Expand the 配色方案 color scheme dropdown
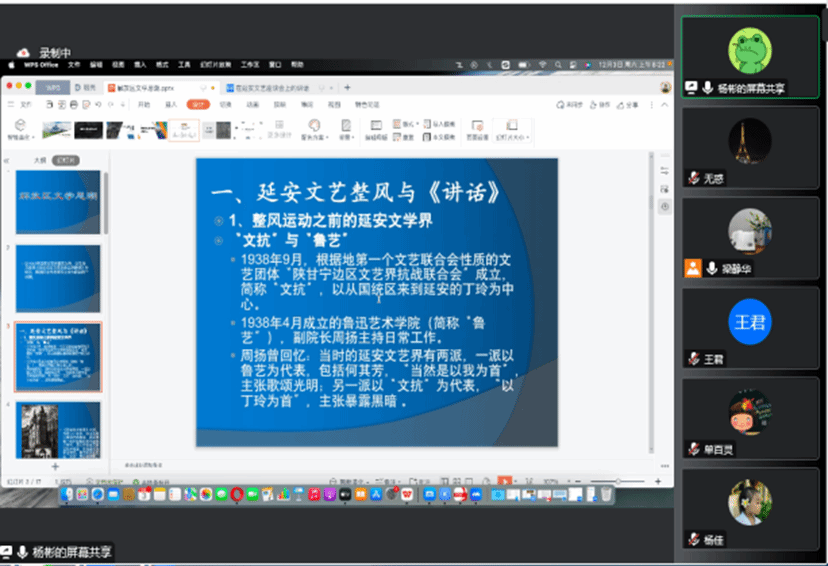This screenshot has height=566, width=828. [x=314, y=137]
